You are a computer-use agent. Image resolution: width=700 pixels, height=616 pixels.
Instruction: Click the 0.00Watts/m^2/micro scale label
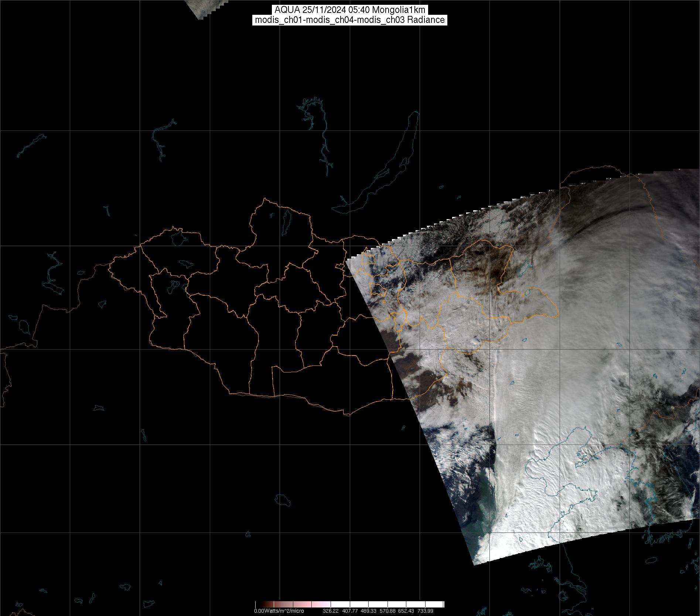coord(279,611)
